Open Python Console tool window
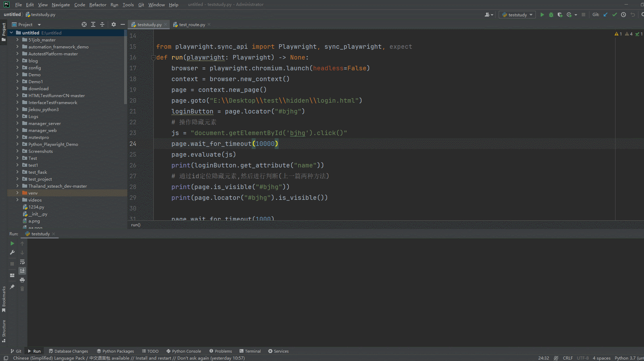This screenshot has height=361, width=644. (x=184, y=351)
